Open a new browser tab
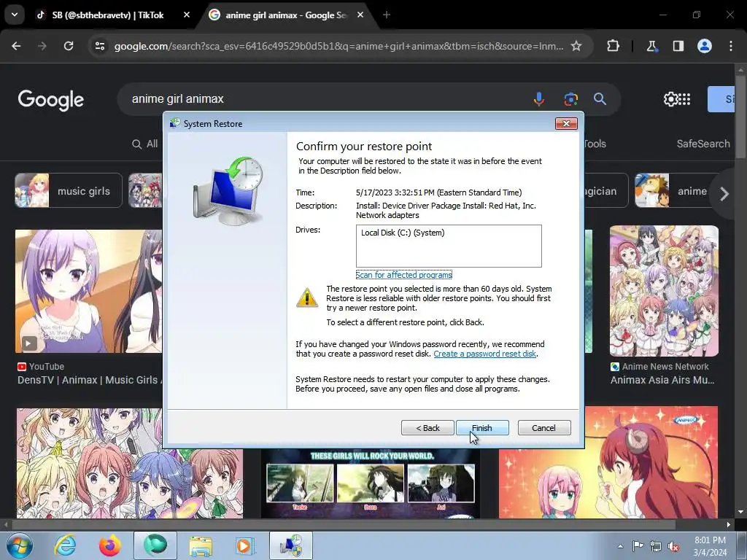This screenshot has width=747, height=560. tap(387, 15)
